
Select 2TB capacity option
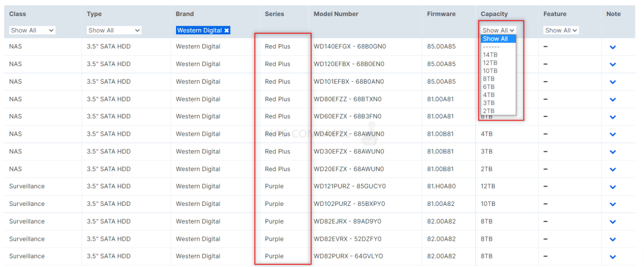click(489, 111)
